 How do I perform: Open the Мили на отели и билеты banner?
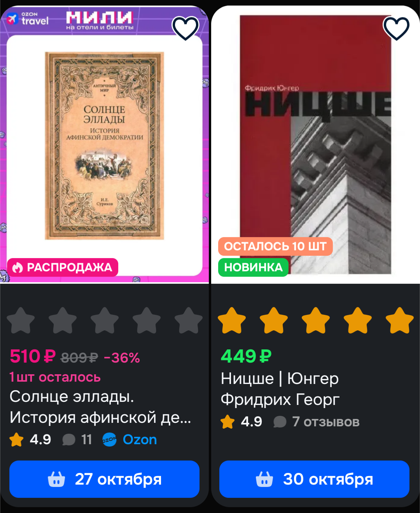100,21
